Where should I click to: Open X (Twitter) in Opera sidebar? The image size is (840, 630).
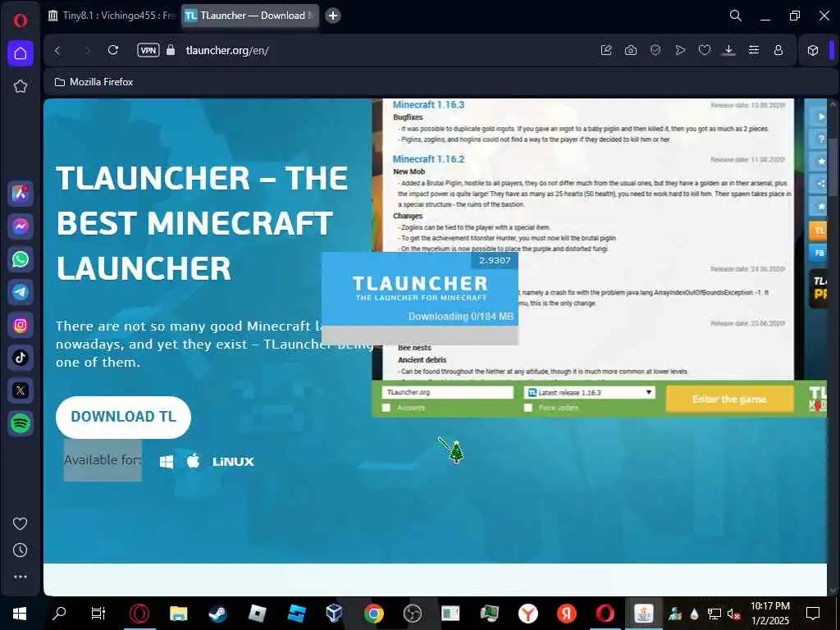pos(21,390)
